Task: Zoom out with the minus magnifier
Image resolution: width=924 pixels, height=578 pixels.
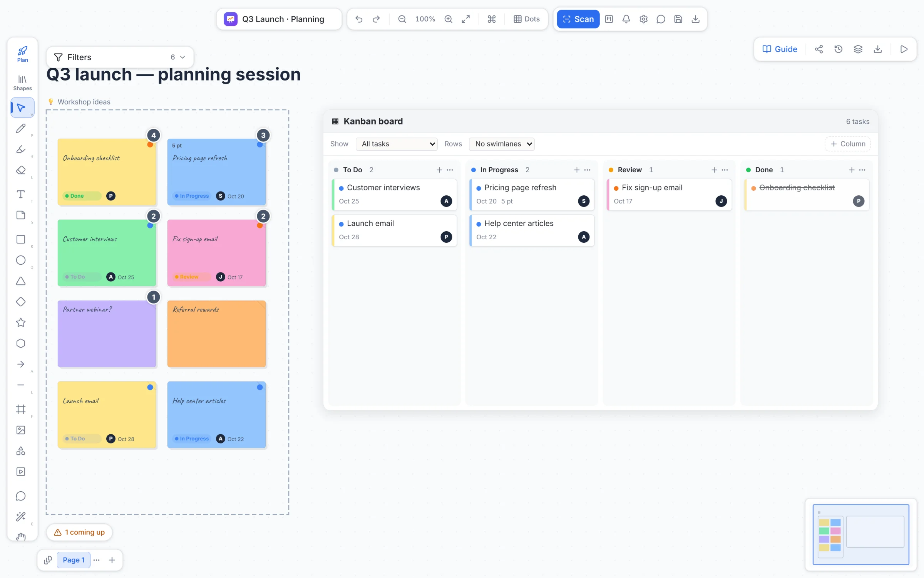Action: (402, 19)
